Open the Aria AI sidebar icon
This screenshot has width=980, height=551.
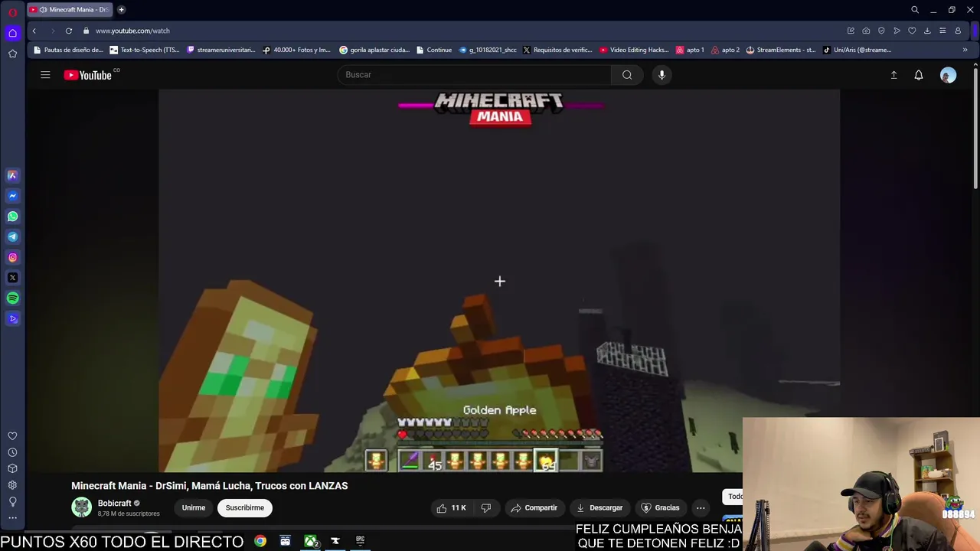12,175
